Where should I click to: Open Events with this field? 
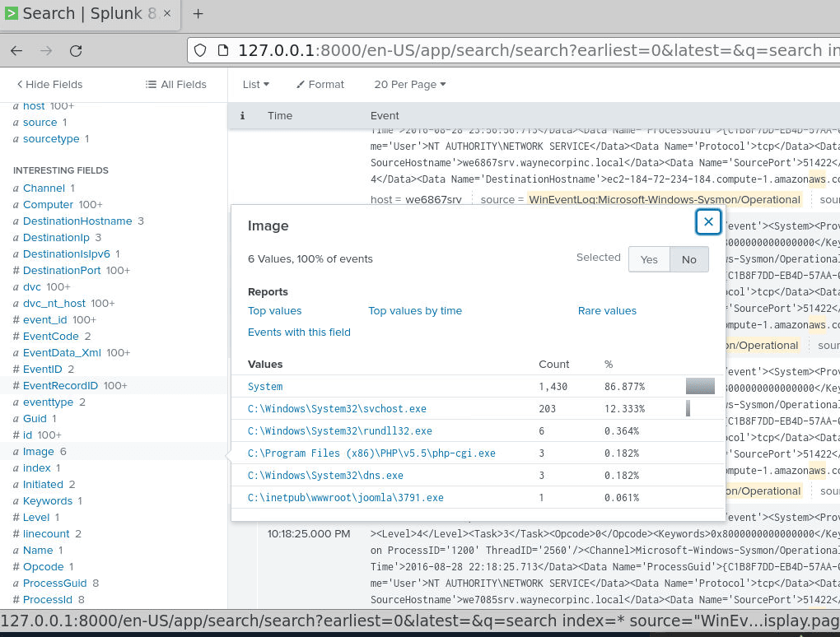coord(299,332)
